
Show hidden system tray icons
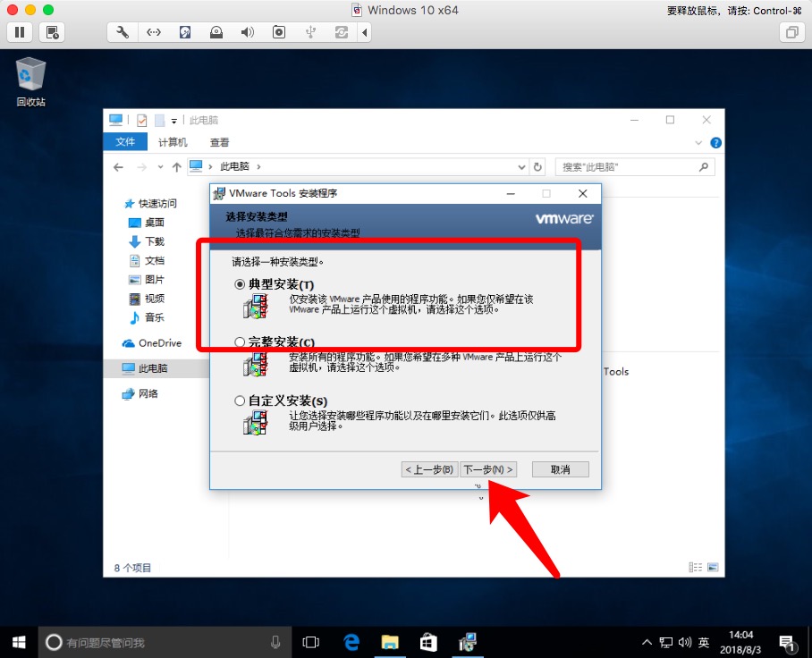647,643
